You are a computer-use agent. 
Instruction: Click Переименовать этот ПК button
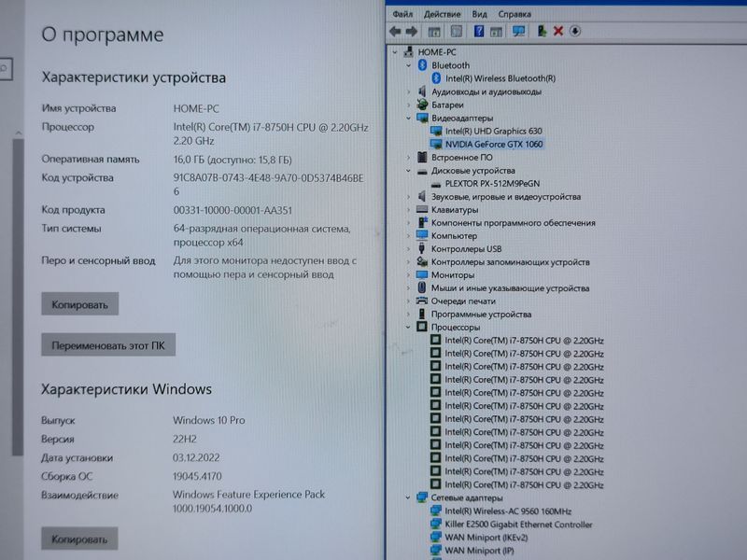108,344
